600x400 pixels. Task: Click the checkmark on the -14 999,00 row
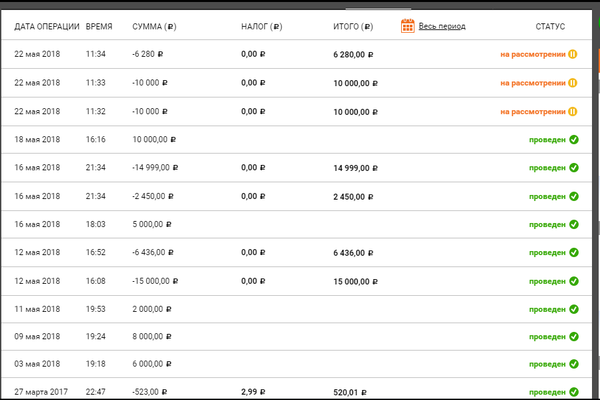pyautogui.click(x=574, y=168)
